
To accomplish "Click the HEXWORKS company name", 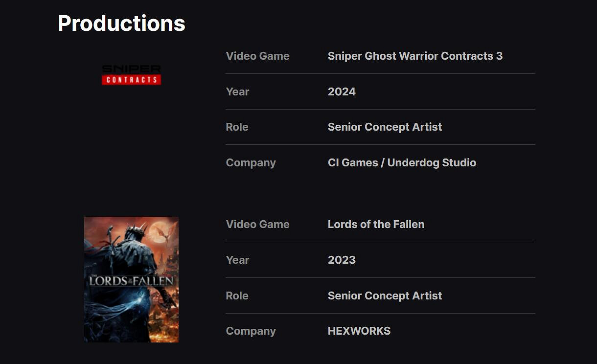I will pyautogui.click(x=359, y=331).
